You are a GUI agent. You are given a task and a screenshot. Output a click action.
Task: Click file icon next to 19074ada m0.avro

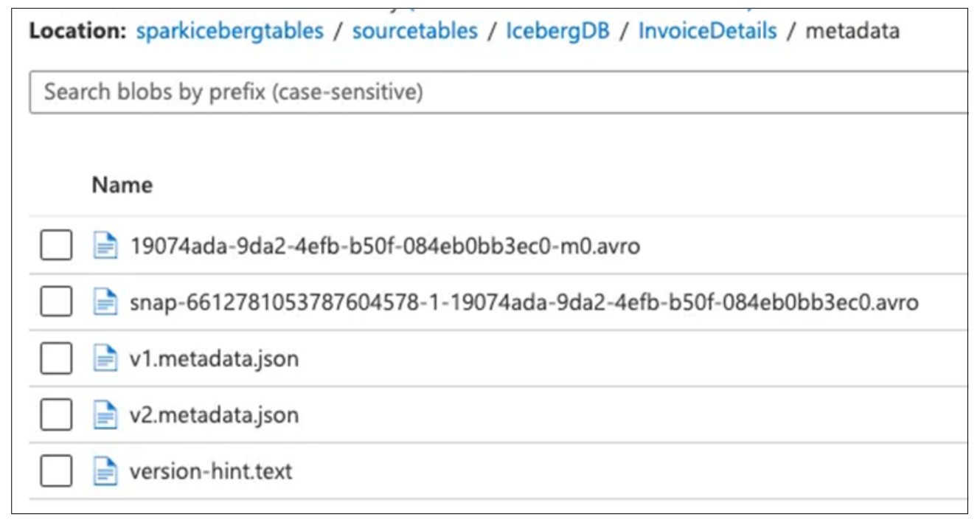tap(105, 246)
